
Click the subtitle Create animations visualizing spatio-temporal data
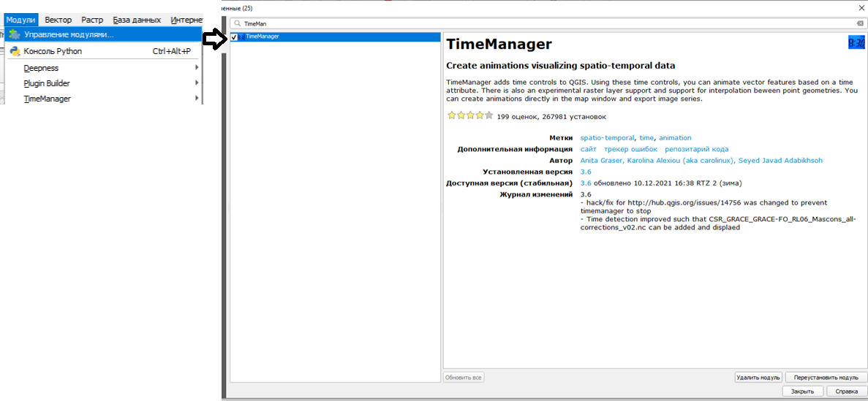(560, 65)
